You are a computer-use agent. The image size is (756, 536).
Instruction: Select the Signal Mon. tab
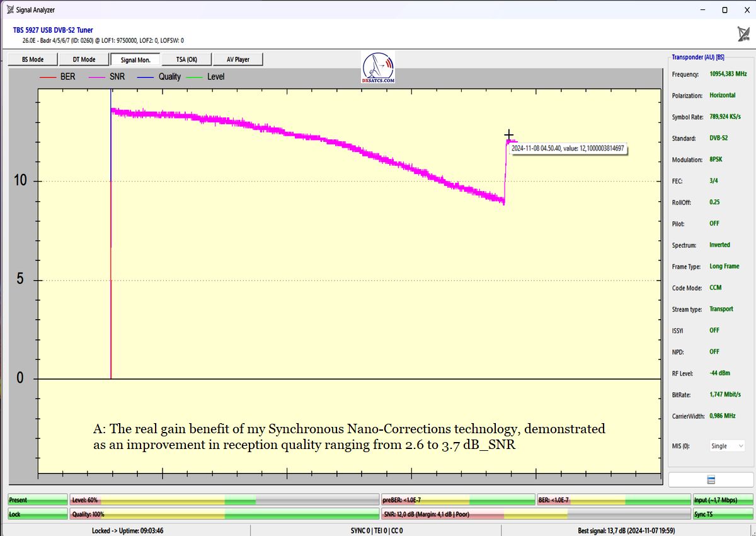(x=135, y=60)
